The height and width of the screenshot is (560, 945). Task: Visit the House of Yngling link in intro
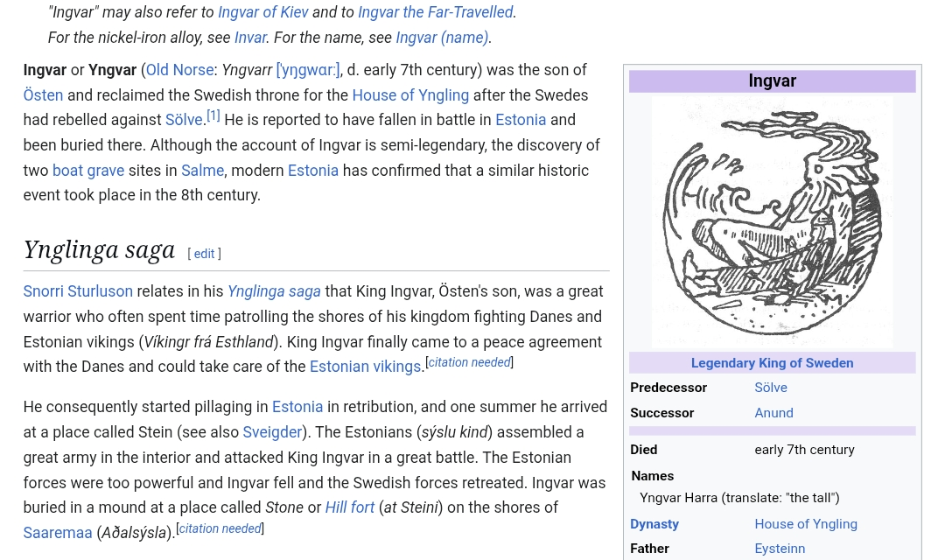410,95
